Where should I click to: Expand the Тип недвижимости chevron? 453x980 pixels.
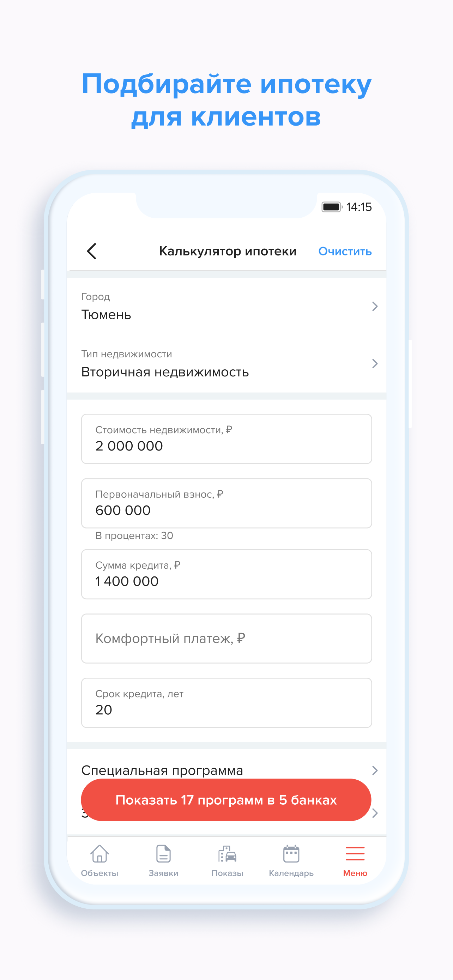[x=375, y=364]
